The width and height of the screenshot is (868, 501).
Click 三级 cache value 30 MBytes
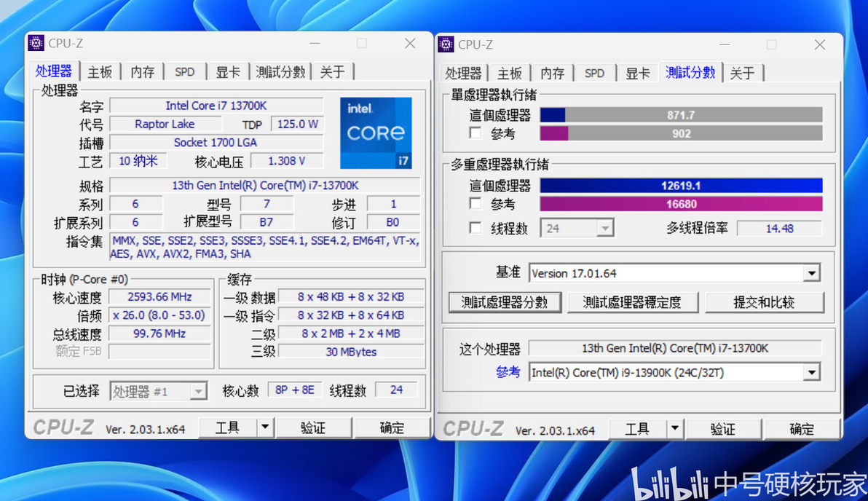[x=351, y=352]
